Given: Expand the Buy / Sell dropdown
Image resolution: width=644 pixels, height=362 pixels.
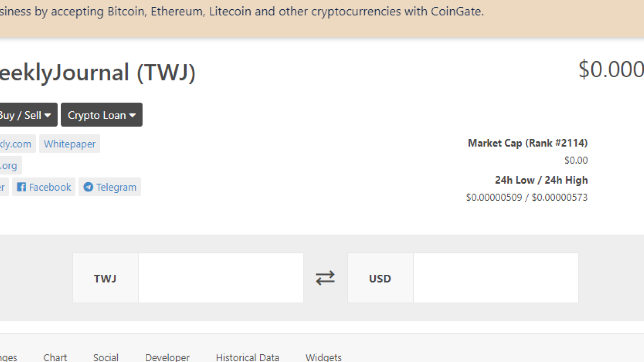Looking at the screenshot, I should click(26, 115).
